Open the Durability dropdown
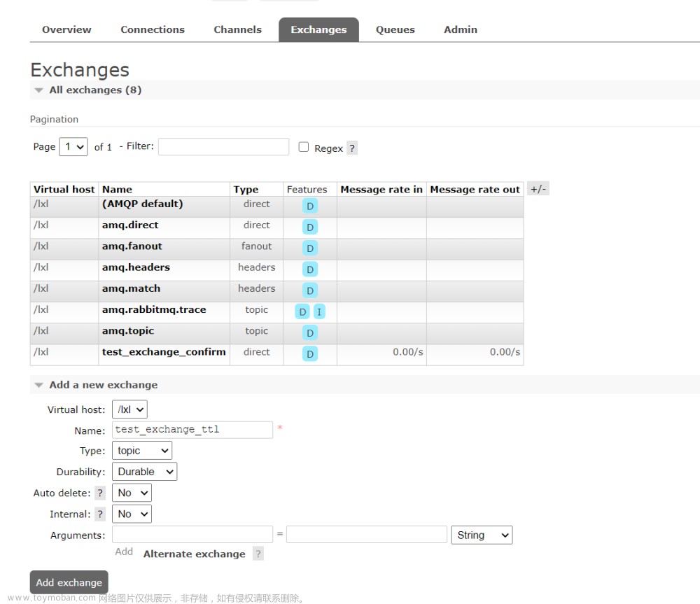This screenshot has height=604, width=700. (x=145, y=472)
